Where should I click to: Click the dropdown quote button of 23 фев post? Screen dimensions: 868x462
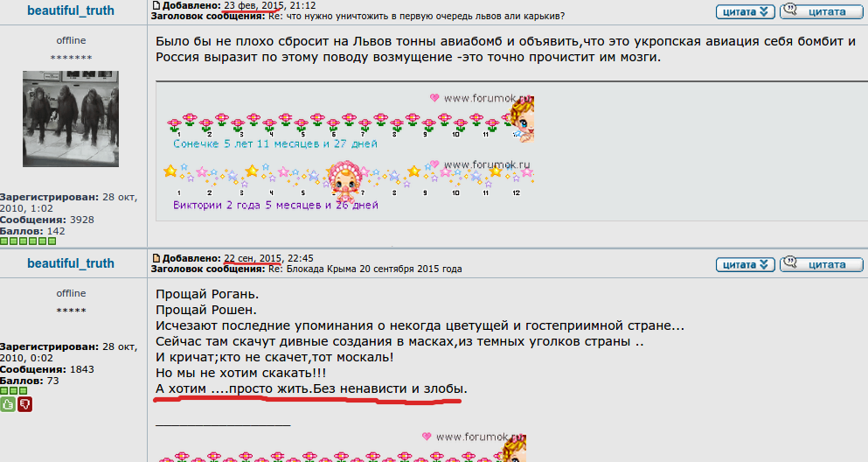tap(745, 11)
